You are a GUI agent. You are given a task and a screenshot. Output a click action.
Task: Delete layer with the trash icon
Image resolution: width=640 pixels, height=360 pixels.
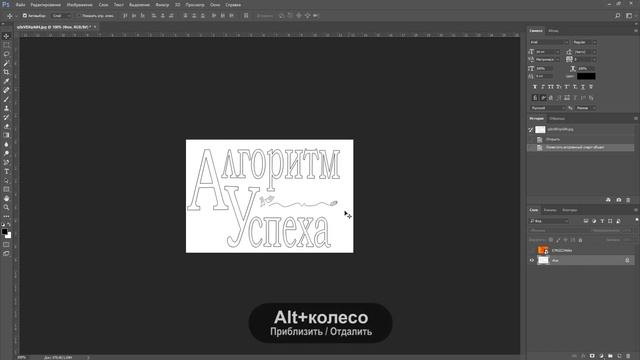coord(628,356)
